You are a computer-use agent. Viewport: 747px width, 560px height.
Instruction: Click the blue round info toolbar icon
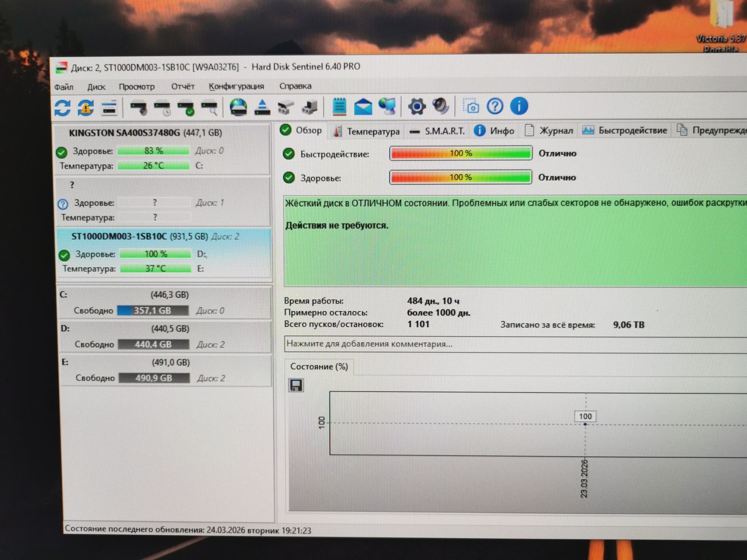coord(519,106)
